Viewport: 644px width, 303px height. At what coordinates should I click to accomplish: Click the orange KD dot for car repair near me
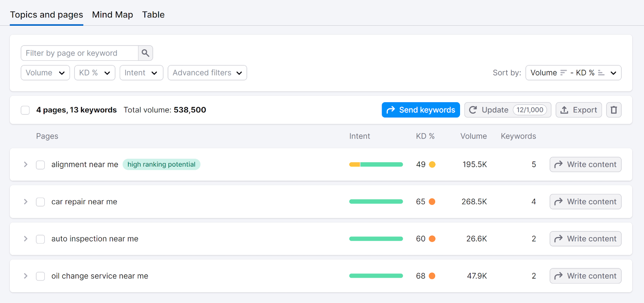[432, 202]
